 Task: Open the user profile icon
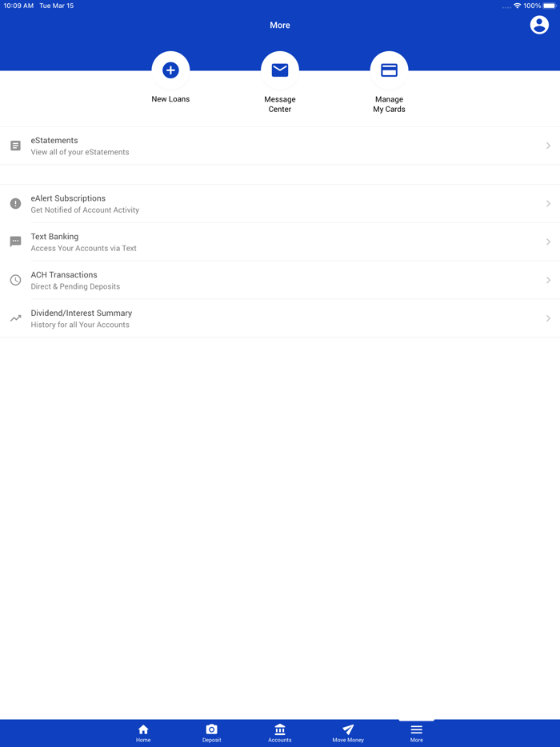tap(539, 25)
